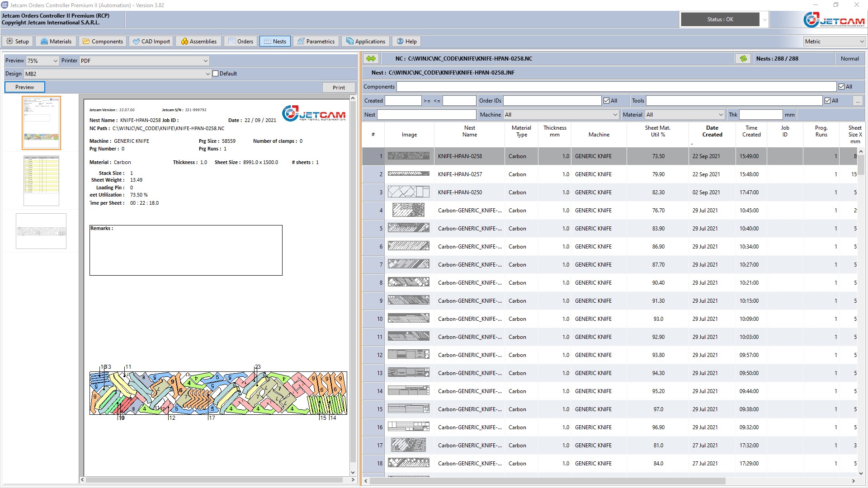
Task: Click the Preview button
Action: 24,87
